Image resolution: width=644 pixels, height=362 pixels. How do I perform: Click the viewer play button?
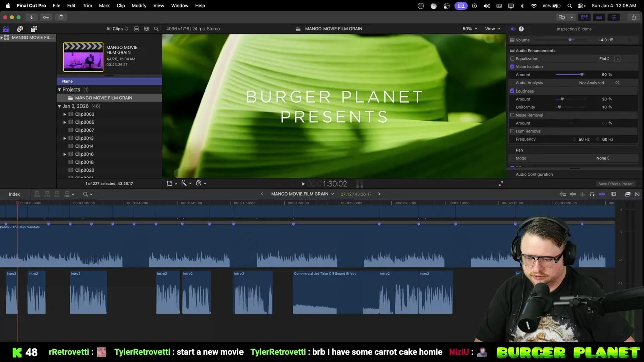click(x=303, y=184)
